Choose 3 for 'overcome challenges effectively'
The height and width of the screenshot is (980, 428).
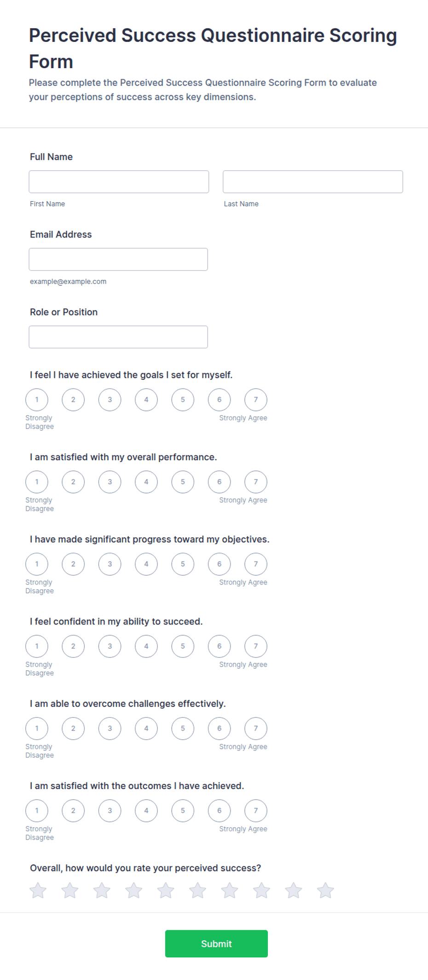[x=110, y=728]
